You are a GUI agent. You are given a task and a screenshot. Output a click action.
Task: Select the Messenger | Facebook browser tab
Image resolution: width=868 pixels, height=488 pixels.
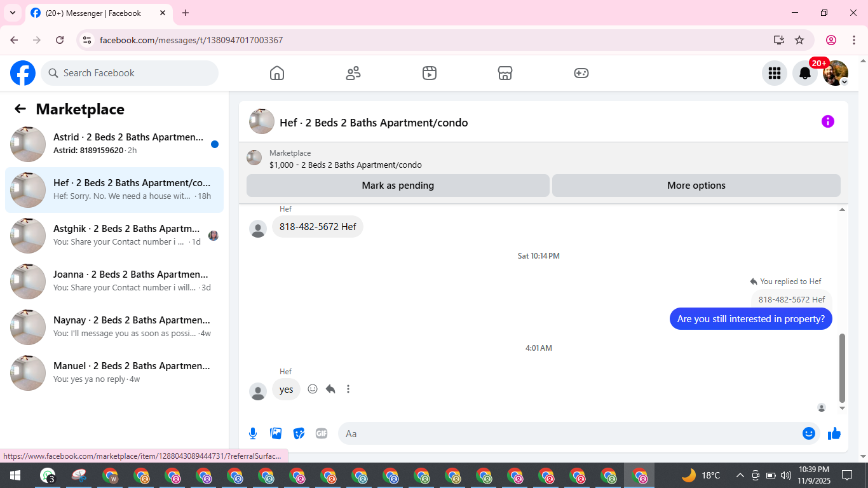point(98,13)
